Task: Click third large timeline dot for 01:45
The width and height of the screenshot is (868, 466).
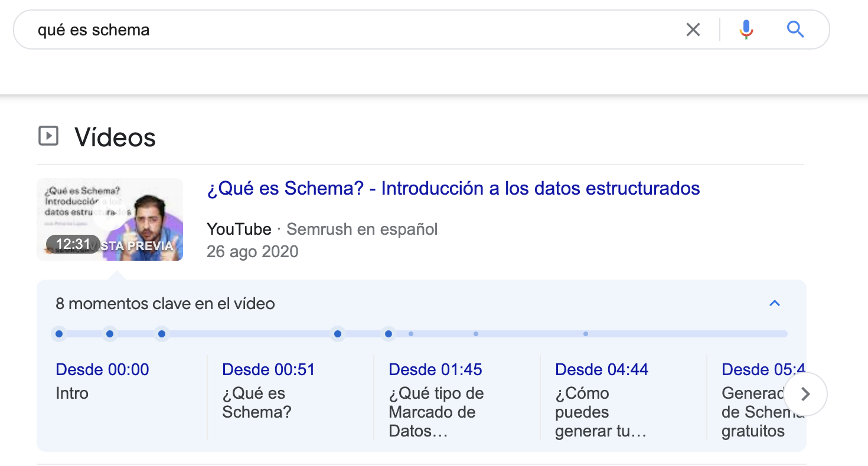Action: [162, 334]
